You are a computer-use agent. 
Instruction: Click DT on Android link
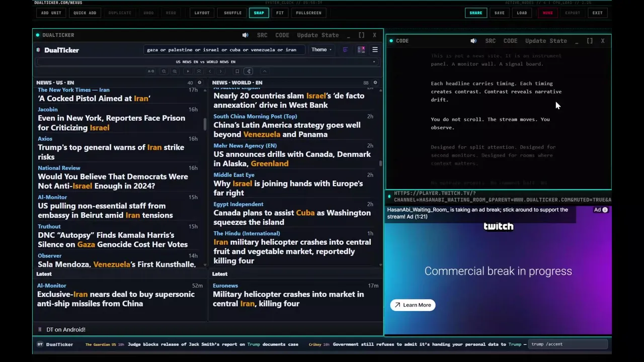point(66,329)
